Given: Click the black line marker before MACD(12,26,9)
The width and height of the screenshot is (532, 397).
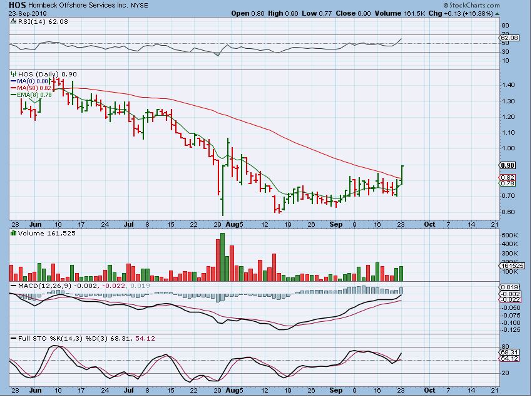Looking at the screenshot, I should [13, 286].
